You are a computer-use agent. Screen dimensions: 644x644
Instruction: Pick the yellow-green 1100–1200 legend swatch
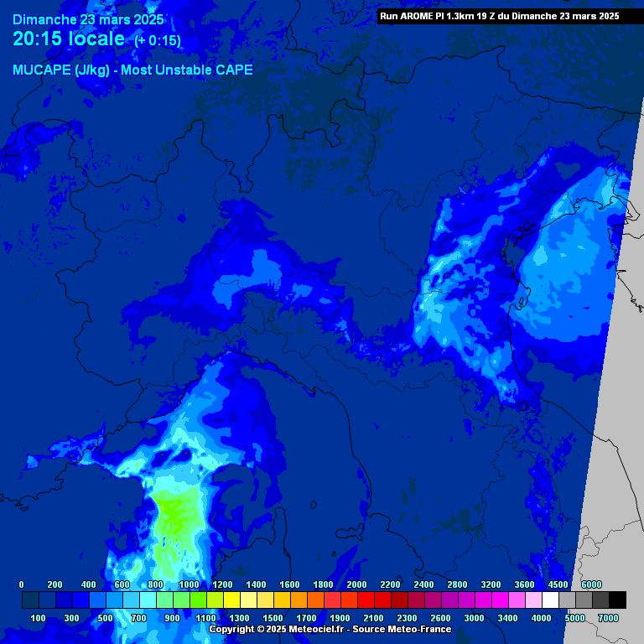click(x=215, y=600)
